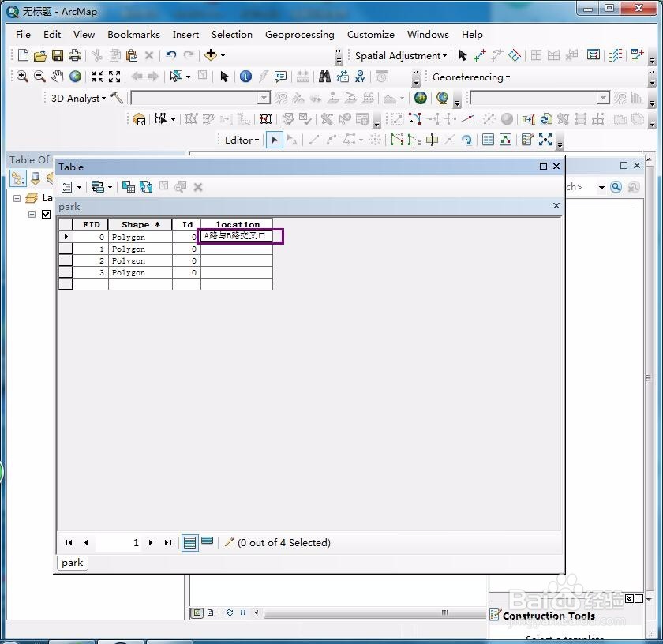This screenshot has height=644, width=663.
Task: Click the 3D Analyst hammer icon
Action: 117,98
